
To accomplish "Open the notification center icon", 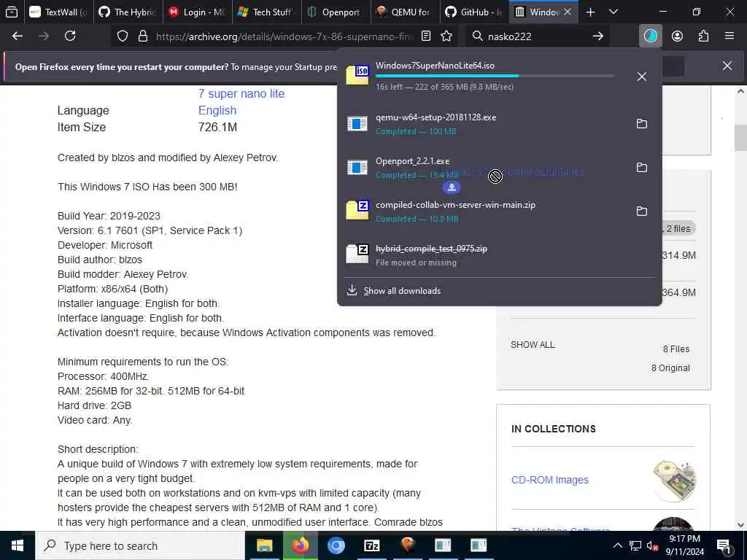I will 724,545.
